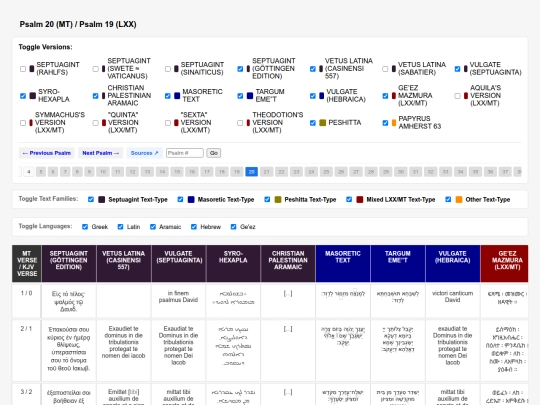Enable the Septuagint (Sinaiticus) checkbox
The height and width of the screenshot is (405, 540).
[168, 69]
